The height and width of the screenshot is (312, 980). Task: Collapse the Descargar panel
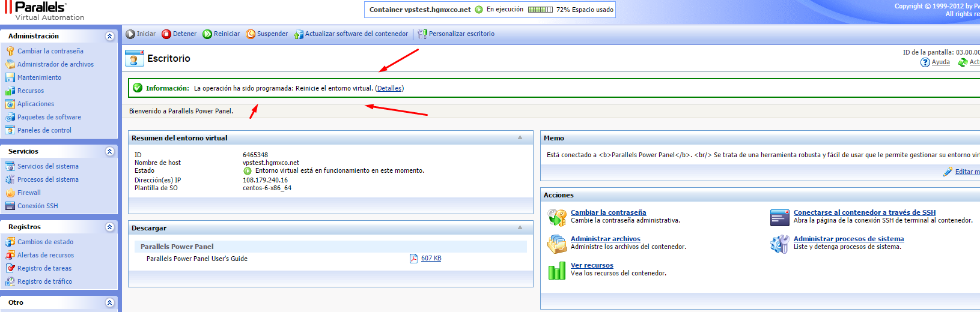[x=520, y=227]
